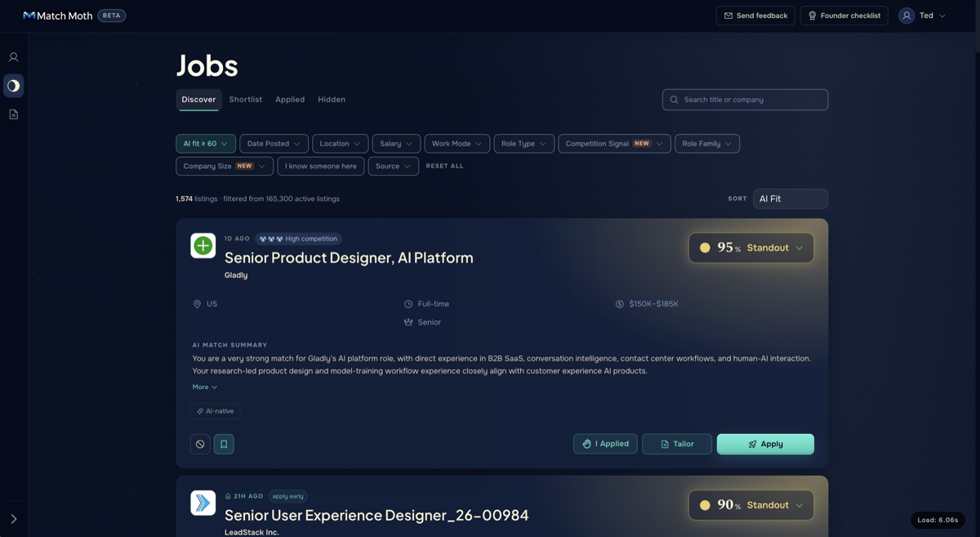The height and width of the screenshot is (537, 980).
Task: Toggle the I know someone here filter
Action: pyautogui.click(x=321, y=166)
